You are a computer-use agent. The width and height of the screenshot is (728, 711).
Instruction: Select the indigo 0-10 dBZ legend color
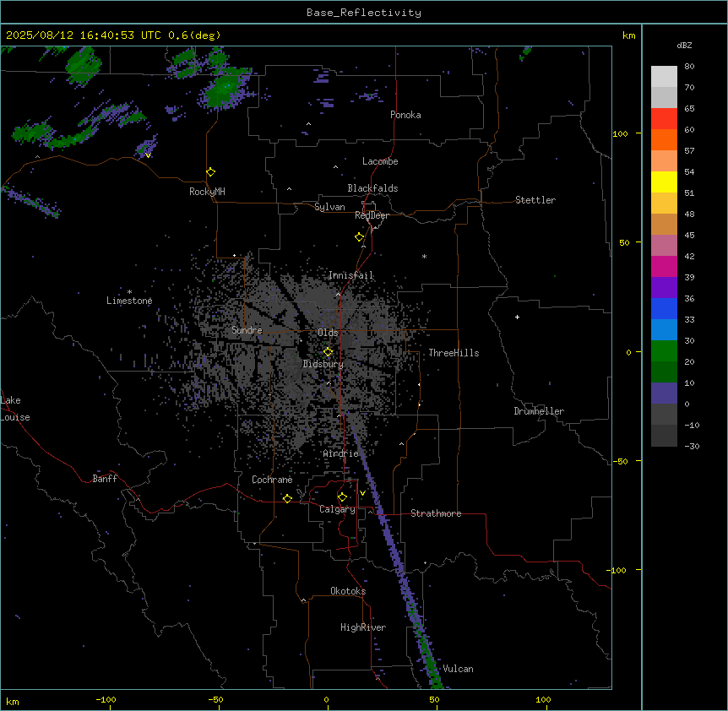[664, 393]
